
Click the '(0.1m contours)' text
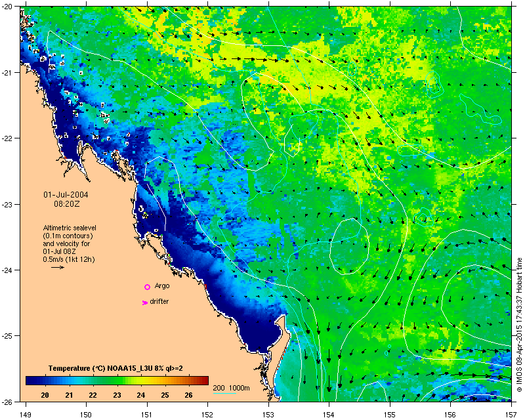[x=68, y=236]
